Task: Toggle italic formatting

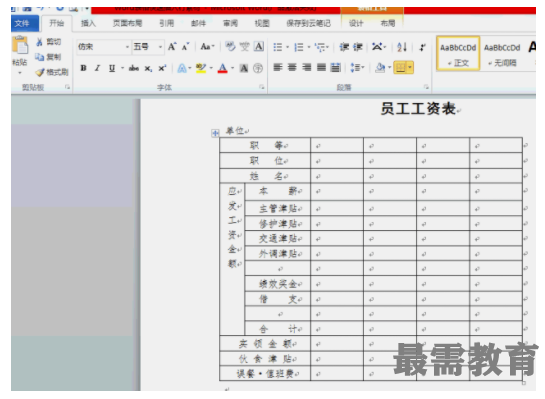Action: coord(98,68)
